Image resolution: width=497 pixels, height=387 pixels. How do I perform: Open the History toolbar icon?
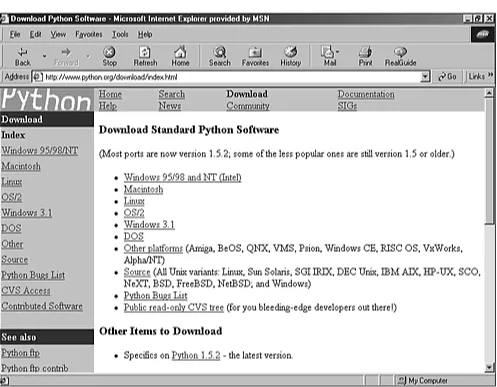click(291, 52)
